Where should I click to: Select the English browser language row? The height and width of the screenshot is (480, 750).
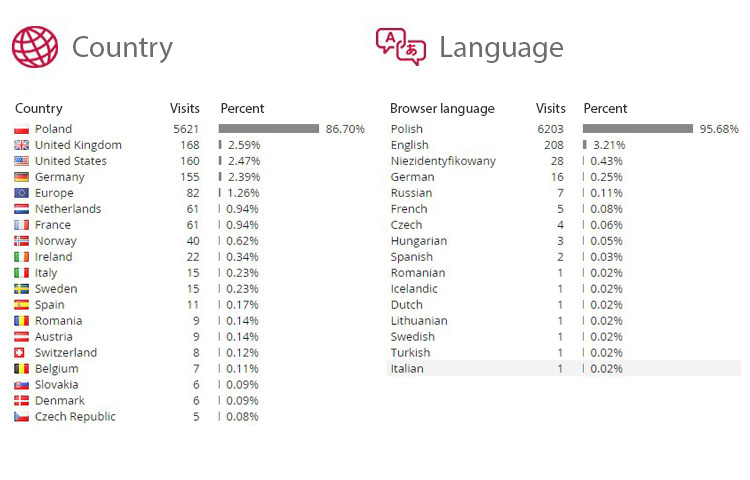click(x=564, y=145)
